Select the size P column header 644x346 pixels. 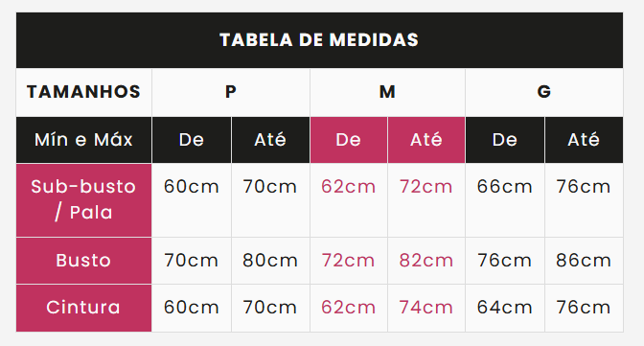(231, 92)
